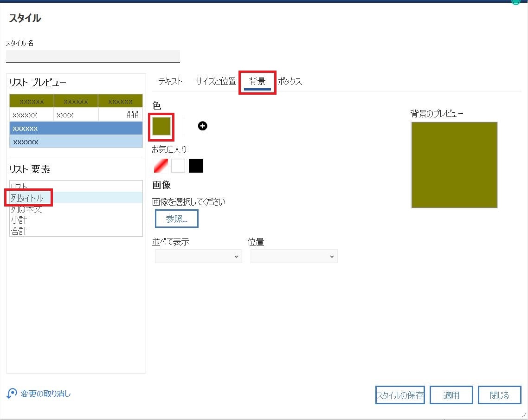The width and height of the screenshot is (528, 420).
Task: Click the plus icon to add a color
Action: click(202, 126)
